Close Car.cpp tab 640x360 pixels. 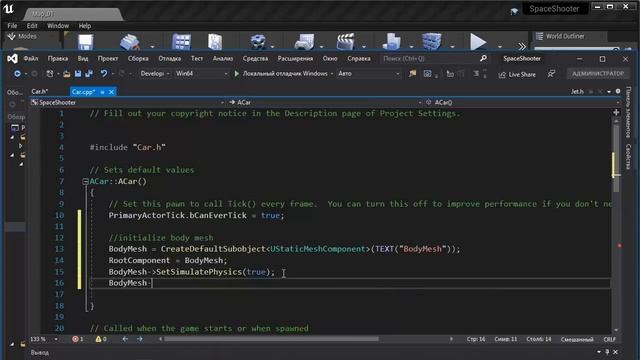[x=111, y=92]
